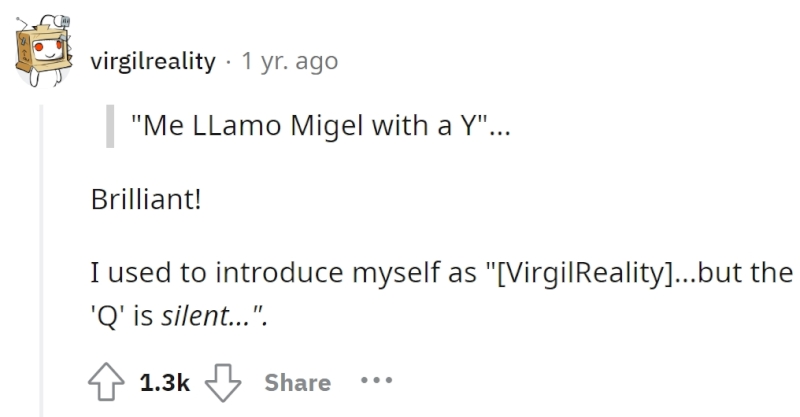Click the word 'myself' in the comment
This screenshot has width=800, height=417.
(396, 272)
